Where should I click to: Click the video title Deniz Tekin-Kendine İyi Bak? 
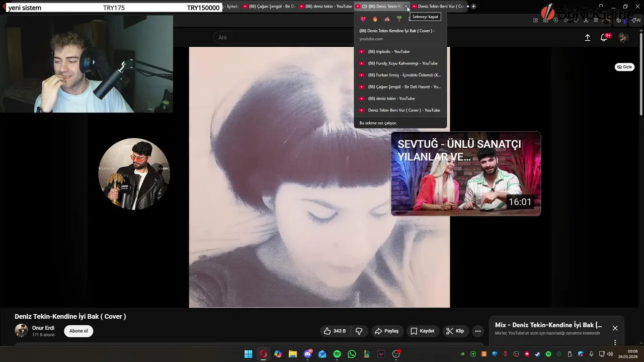pos(70,316)
